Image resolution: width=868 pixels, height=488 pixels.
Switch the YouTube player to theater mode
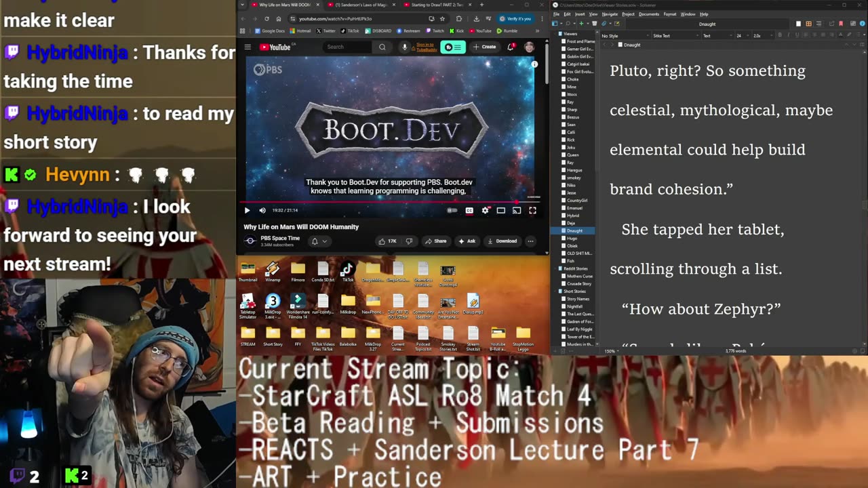coord(501,211)
